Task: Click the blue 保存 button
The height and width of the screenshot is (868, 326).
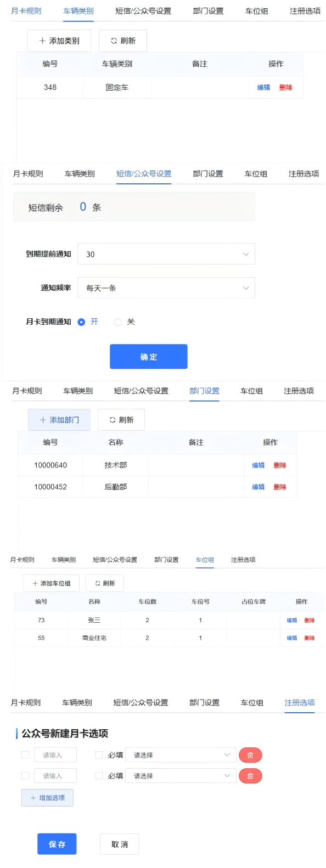Action: [x=57, y=844]
